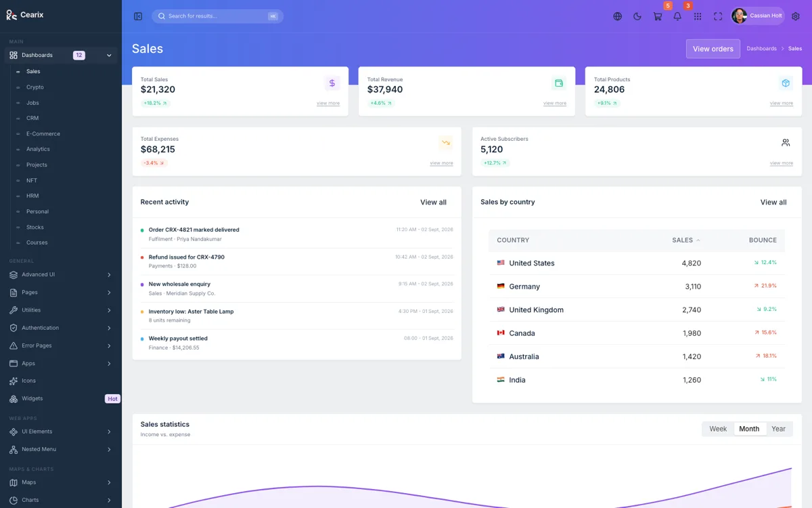812x508 pixels.
Task: Open the apps grid icon
Action: click(x=698, y=16)
